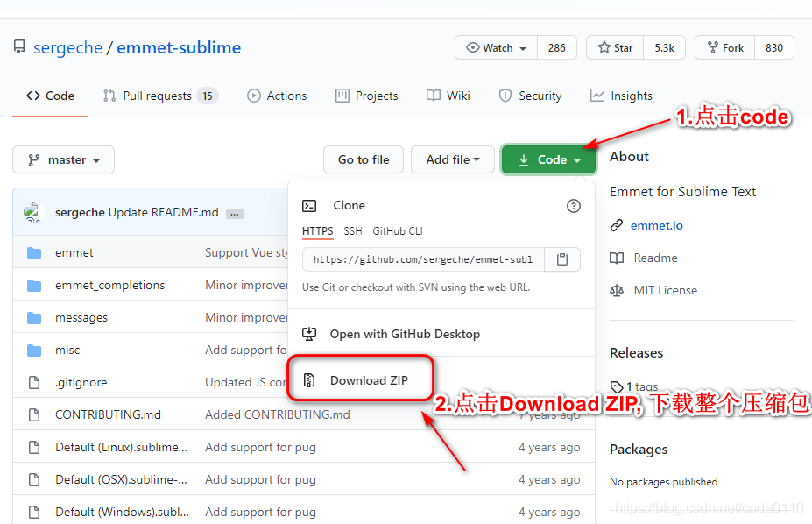Viewport: 812px width, 524px height.
Task: Click the zip file icon
Action: [x=309, y=380]
